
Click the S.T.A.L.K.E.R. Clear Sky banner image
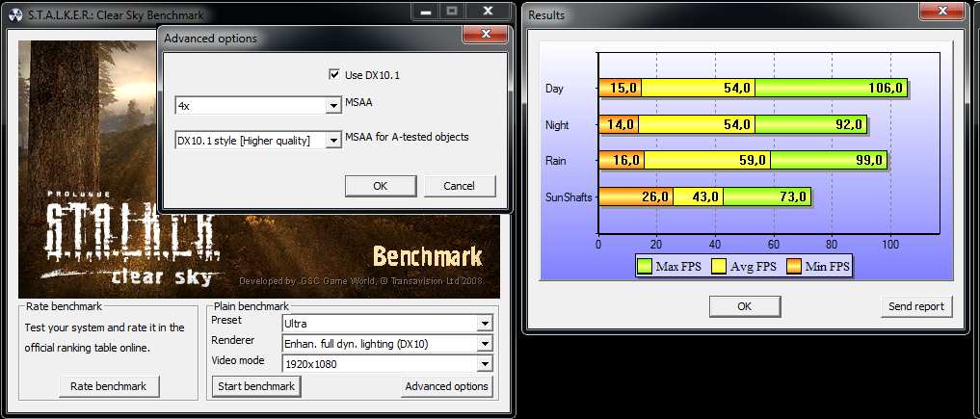(259, 170)
